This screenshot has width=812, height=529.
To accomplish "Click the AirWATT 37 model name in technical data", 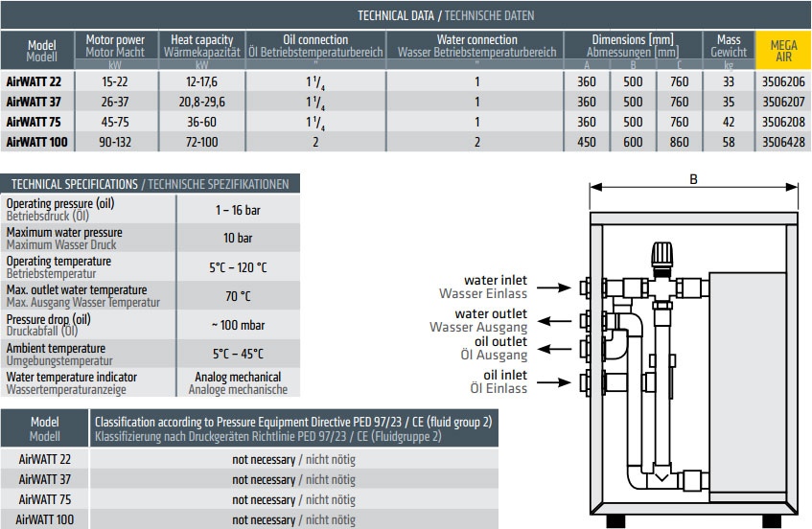I will tap(34, 102).
